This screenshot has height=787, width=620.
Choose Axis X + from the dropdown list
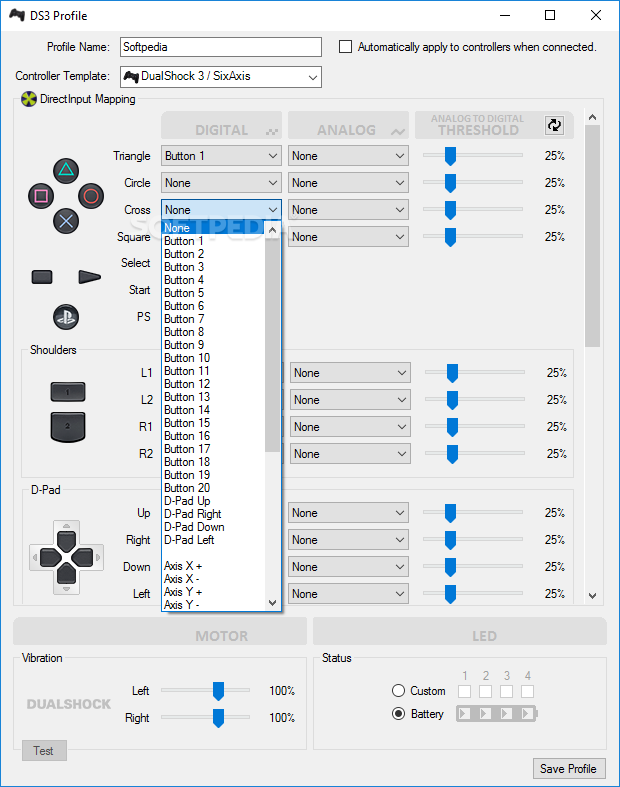(x=213, y=566)
